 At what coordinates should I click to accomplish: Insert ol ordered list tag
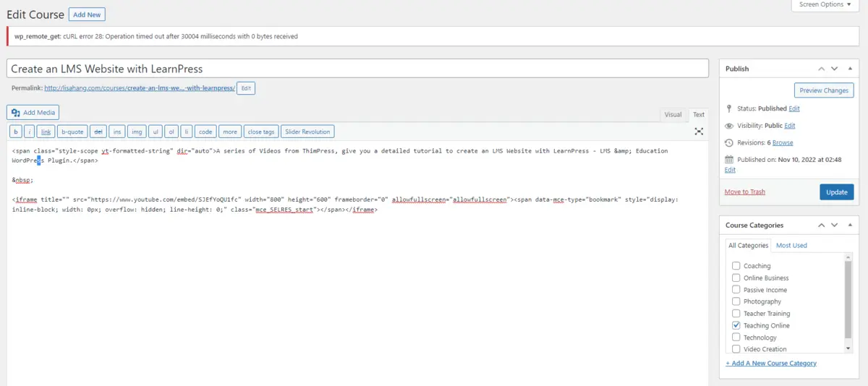click(x=171, y=132)
